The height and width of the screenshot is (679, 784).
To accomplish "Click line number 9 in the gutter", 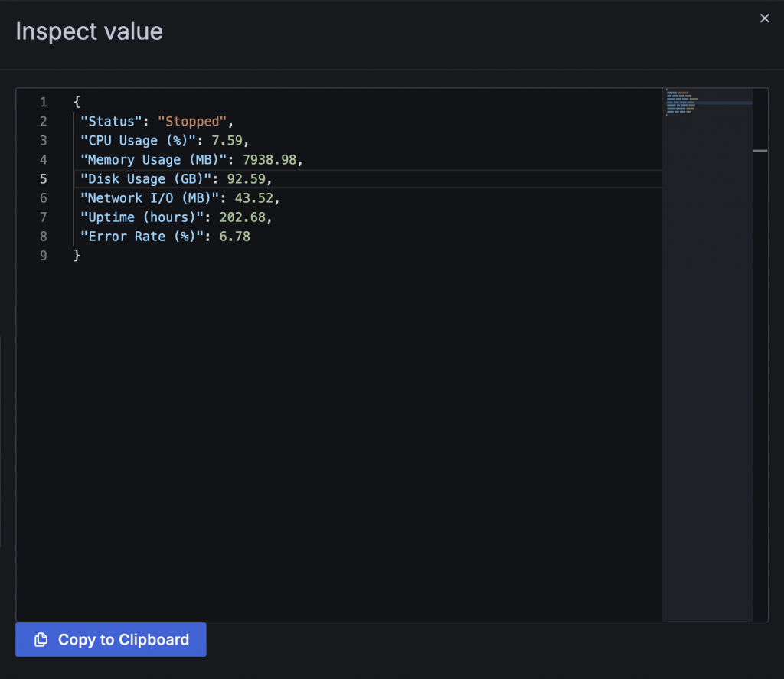I will (x=44, y=255).
